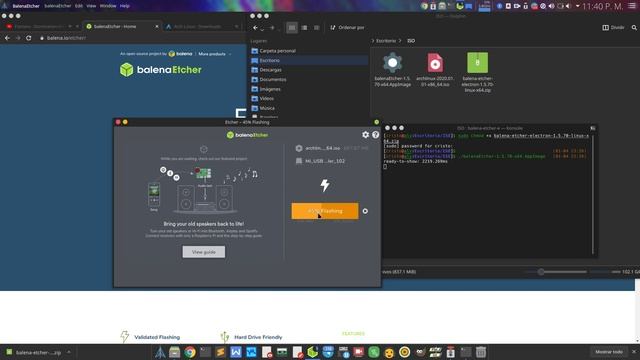Image resolution: width=640 pixels, height=360 pixels.
Task: Open the hamburger menu at top right panel
Action: 632,6
